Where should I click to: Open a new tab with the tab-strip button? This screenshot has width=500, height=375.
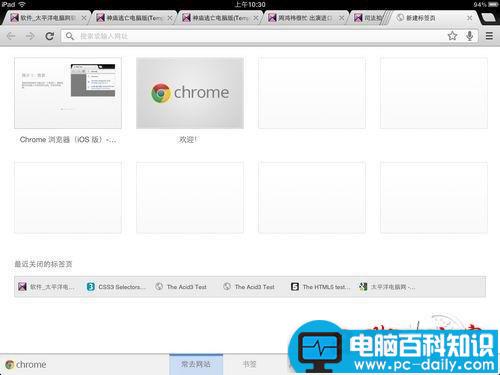click(x=489, y=17)
